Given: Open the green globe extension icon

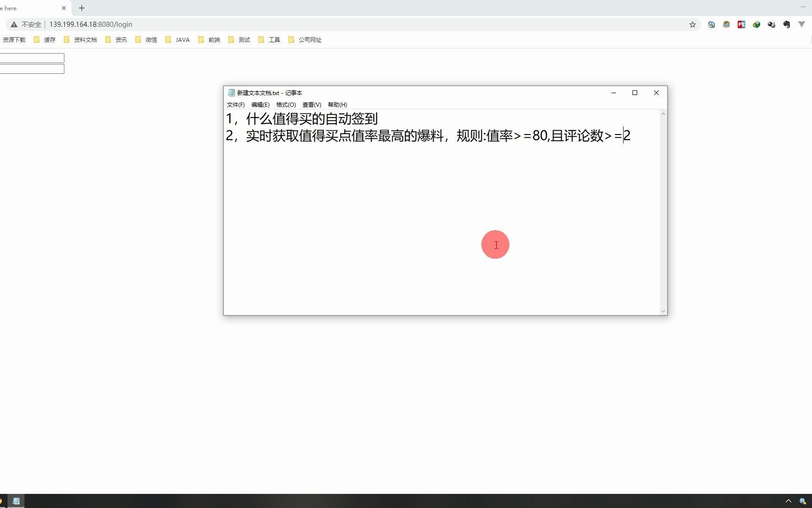Looking at the screenshot, I should tap(757, 24).
